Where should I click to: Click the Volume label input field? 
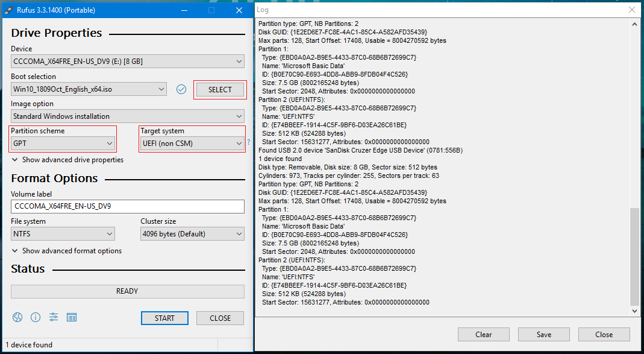(128, 206)
